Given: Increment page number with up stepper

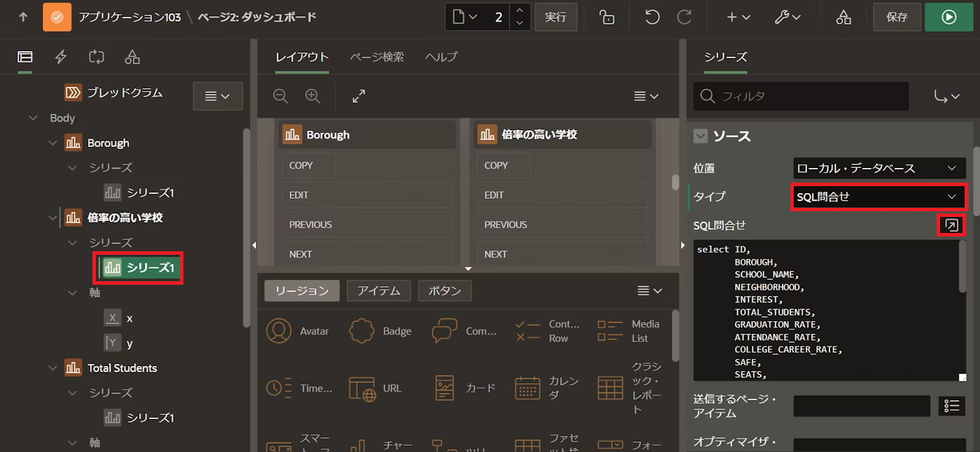Looking at the screenshot, I should 519,10.
